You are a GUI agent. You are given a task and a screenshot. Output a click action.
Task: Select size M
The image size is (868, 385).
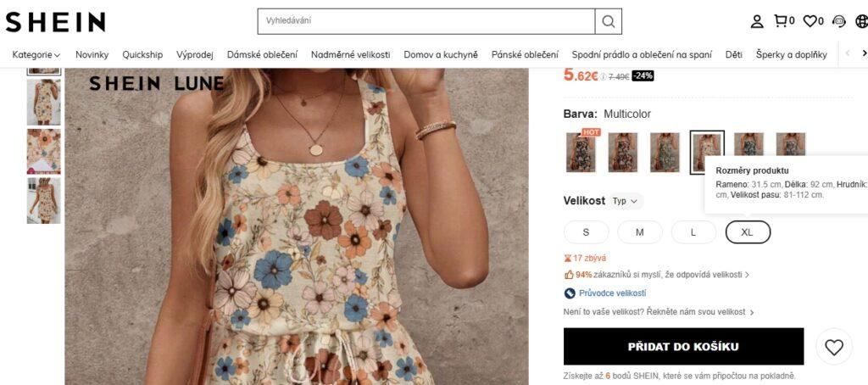point(640,232)
